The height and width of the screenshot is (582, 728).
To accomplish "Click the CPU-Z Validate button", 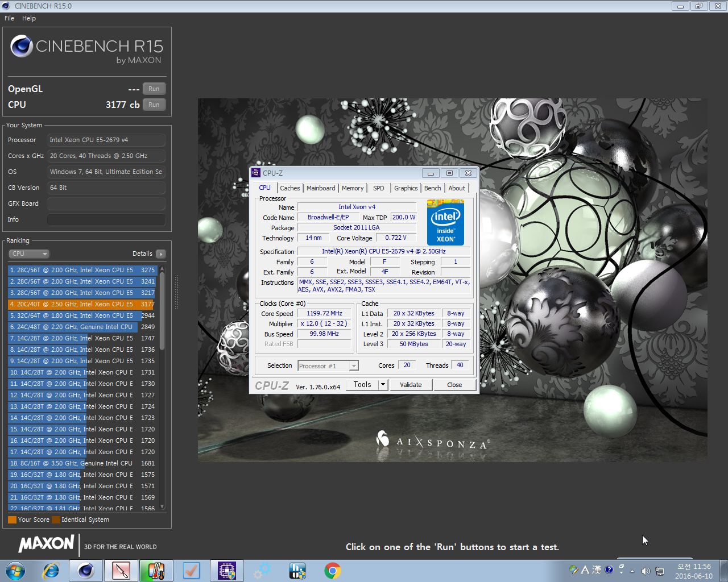I will [x=411, y=385].
